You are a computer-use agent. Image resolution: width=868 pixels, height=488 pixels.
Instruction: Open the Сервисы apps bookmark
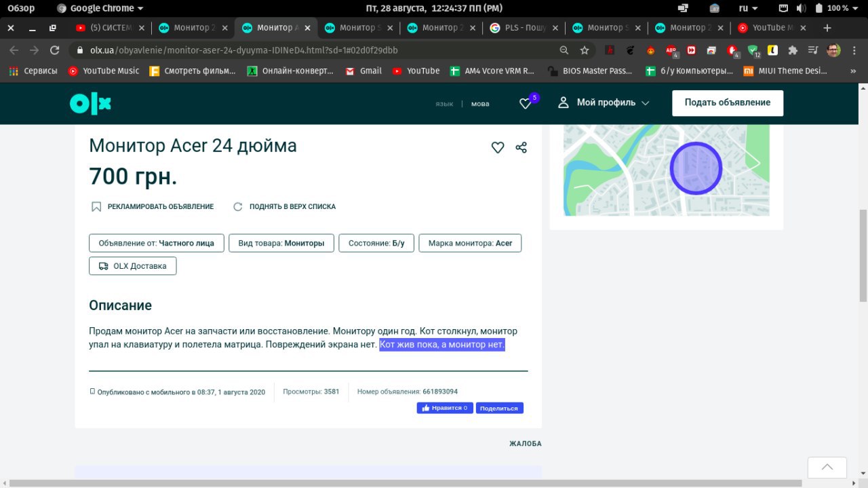33,71
